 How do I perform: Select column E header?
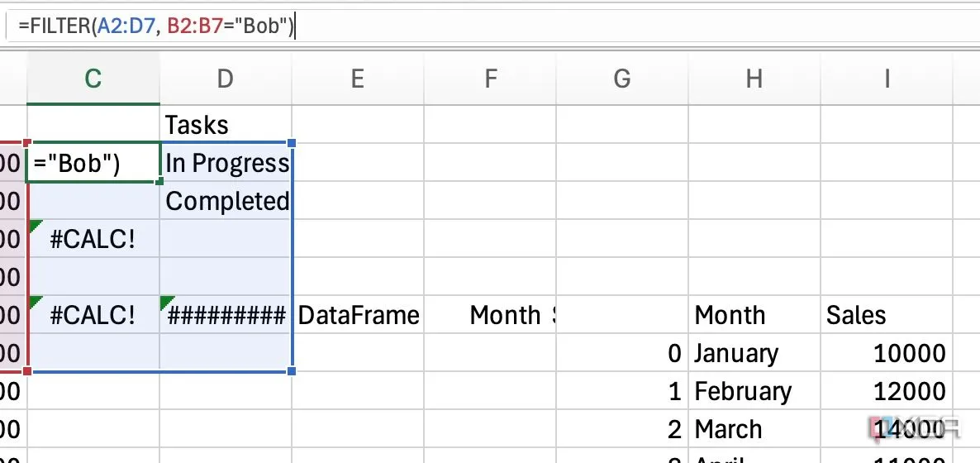coord(358,79)
